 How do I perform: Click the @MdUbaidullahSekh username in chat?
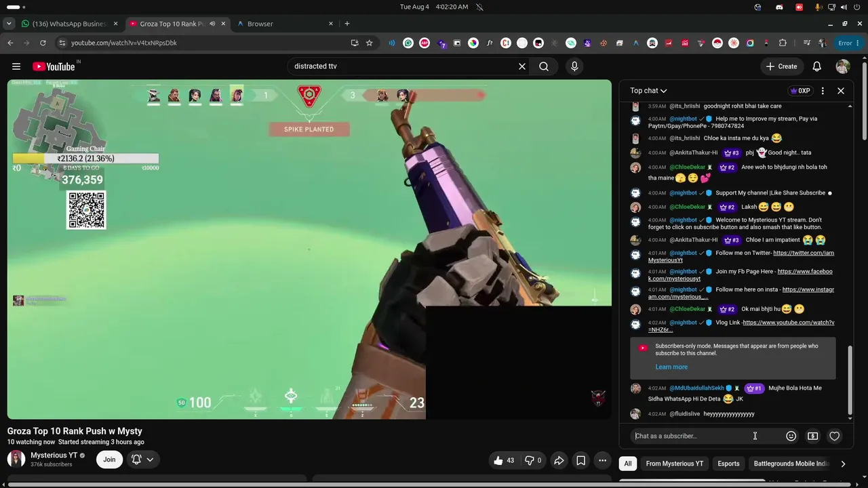pos(696,388)
